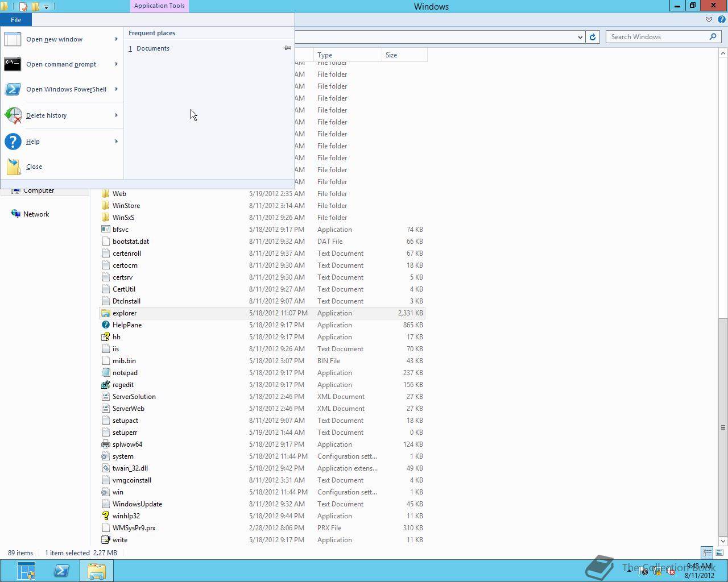Expand the Open Windows PowerShell submenu arrow

[x=117, y=89]
